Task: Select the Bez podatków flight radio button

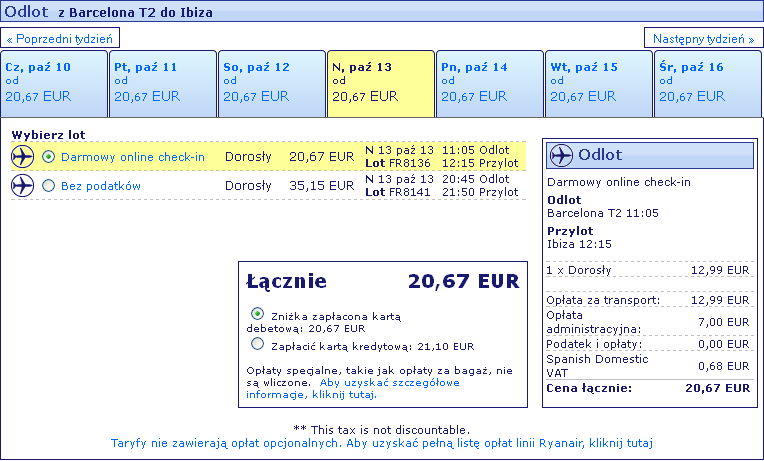Action: click(48, 186)
